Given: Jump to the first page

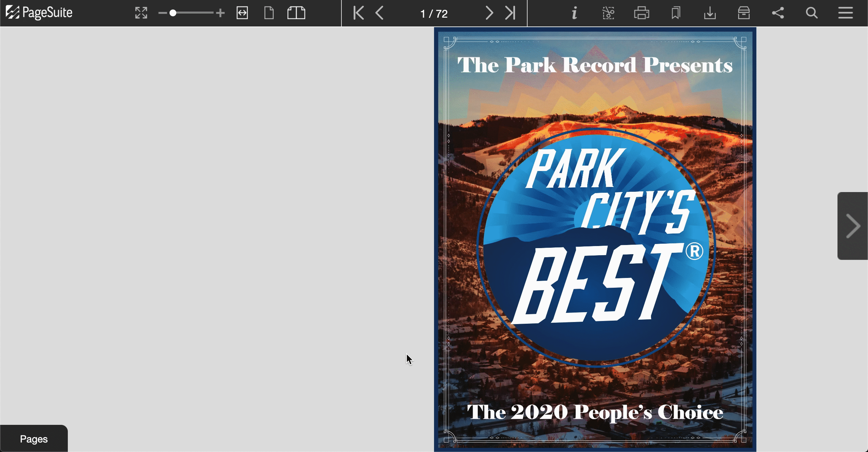Looking at the screenshot, I should [358, 13].
